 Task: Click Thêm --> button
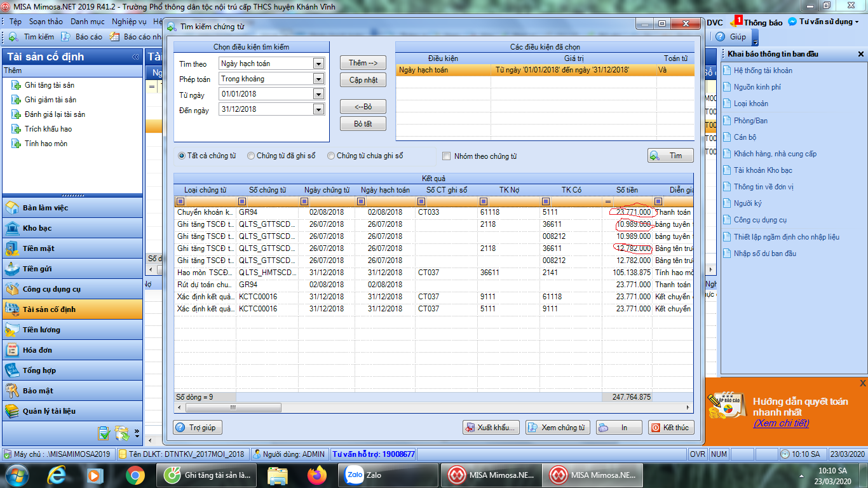(x=363, y=63)
